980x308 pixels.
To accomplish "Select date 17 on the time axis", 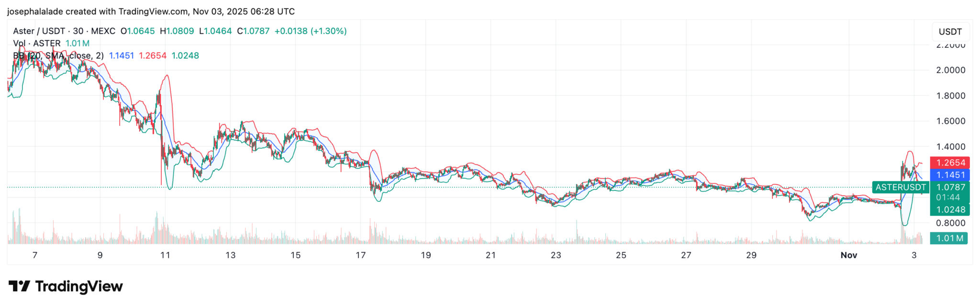I will pos(360,255).
